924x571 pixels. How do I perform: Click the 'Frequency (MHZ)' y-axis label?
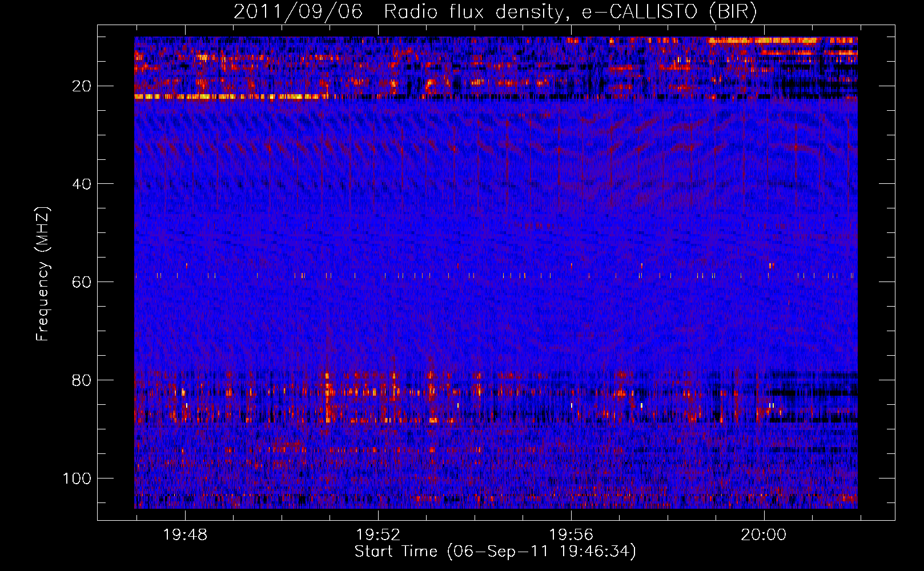click(43, 274)
